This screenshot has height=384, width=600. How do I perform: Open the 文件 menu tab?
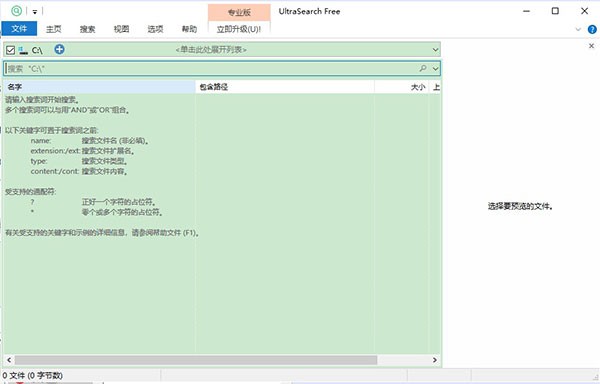point(19,29)
